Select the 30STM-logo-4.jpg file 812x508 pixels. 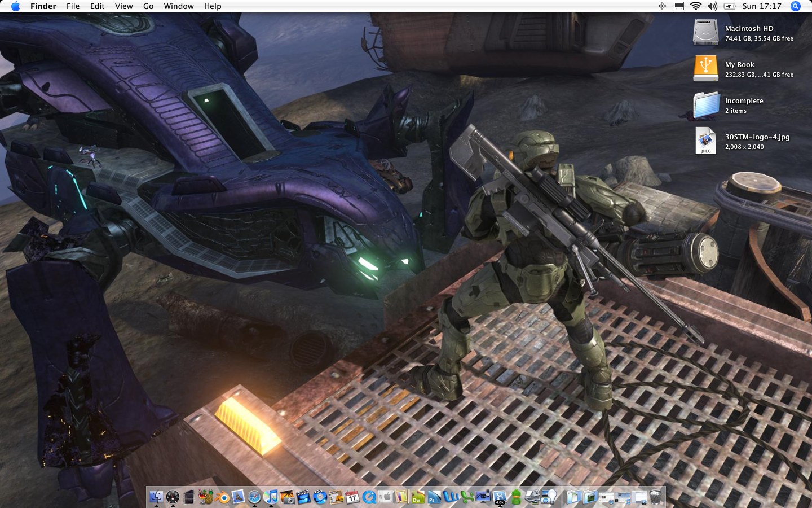705,141
